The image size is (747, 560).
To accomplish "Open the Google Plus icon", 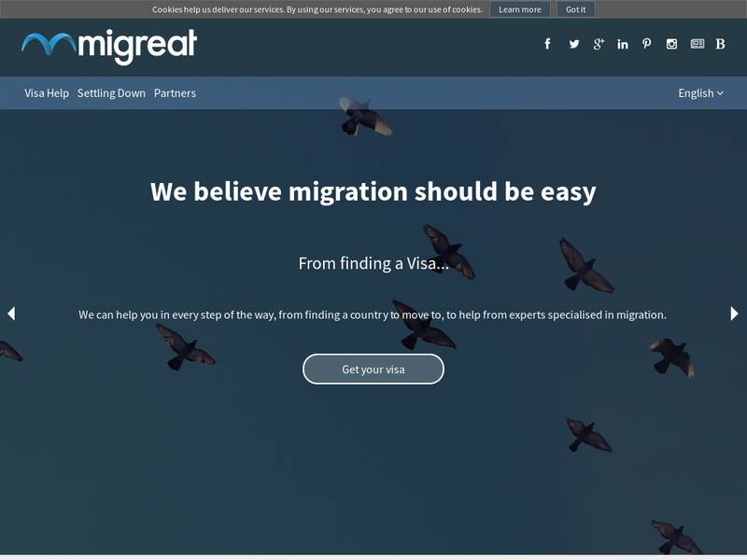I will [x=599, y=44].
